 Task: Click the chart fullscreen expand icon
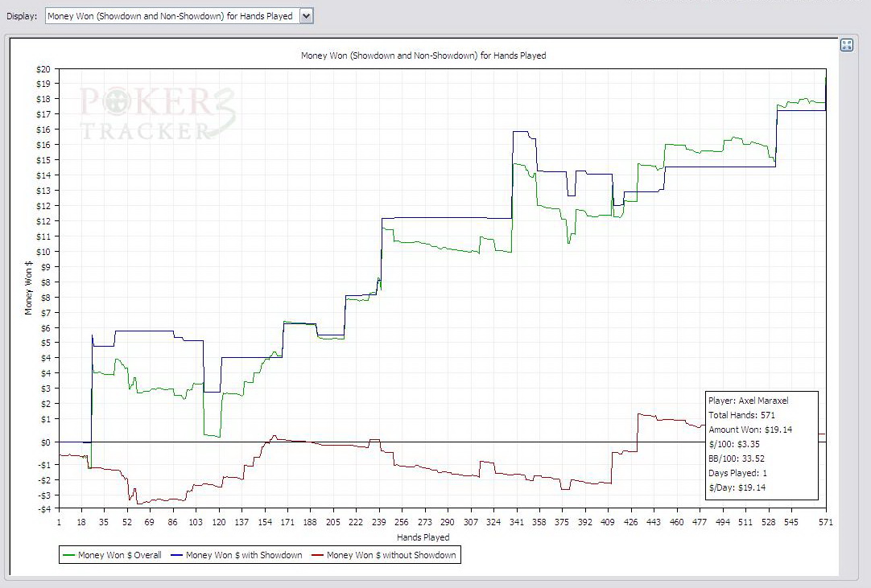[846, 45]
